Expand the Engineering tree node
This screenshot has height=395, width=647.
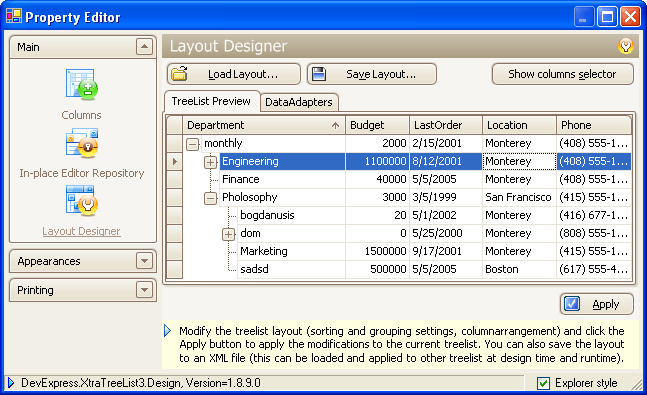(210, 162)
